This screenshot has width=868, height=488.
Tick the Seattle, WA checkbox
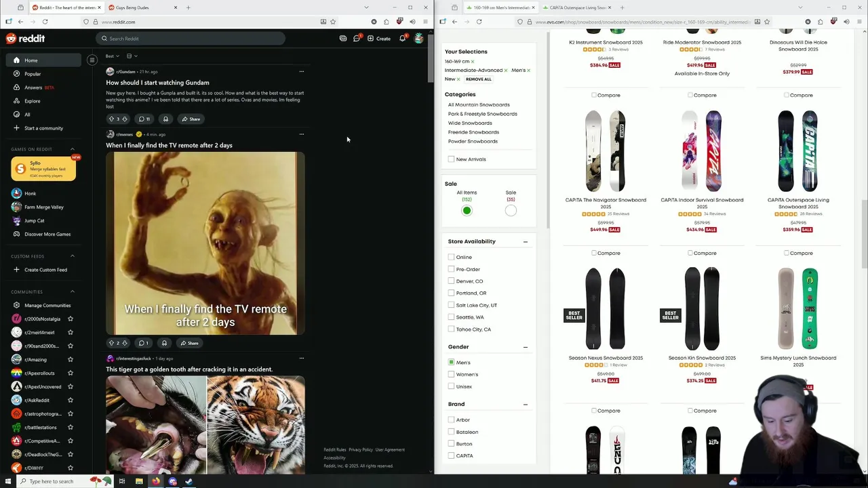(451, 317)
